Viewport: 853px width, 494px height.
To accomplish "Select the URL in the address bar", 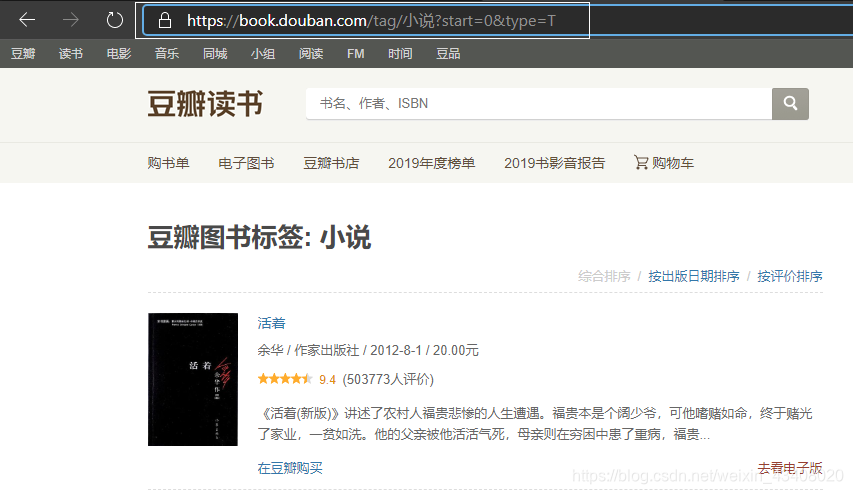I will pyautogui.click(x=371, y=21).
